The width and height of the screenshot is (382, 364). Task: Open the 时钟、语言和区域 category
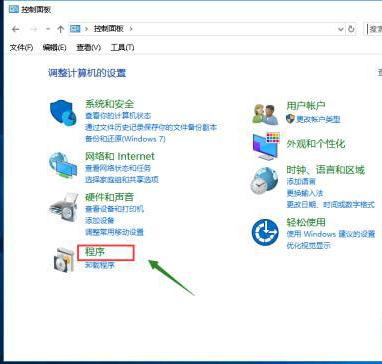[x=326, y=170]
